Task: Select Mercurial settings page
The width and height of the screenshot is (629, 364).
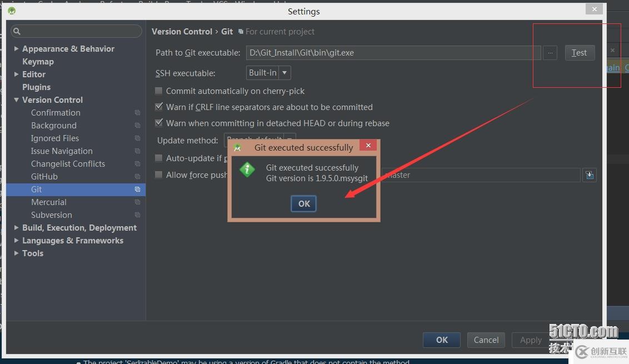Action: 48,202
